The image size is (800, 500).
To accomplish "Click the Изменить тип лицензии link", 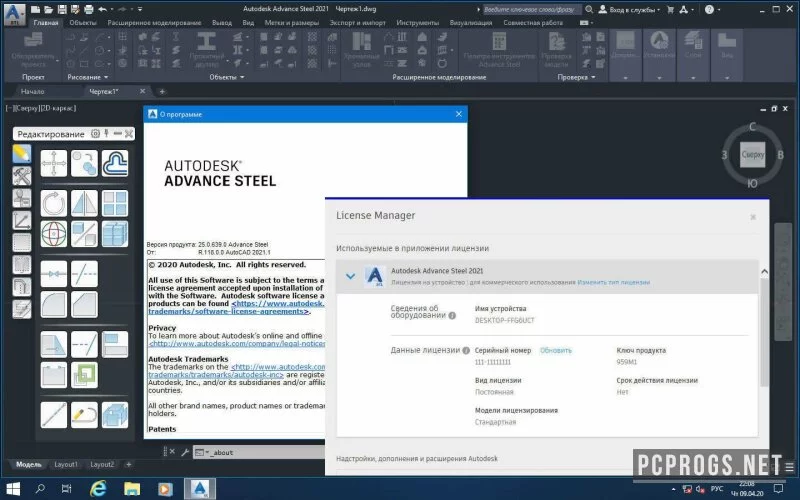I will tap(613, 282).
